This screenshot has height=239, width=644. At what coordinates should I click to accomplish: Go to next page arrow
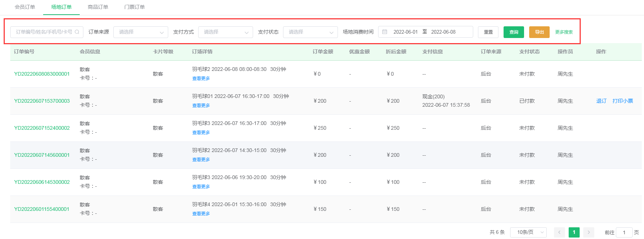[x=588, y=232]
